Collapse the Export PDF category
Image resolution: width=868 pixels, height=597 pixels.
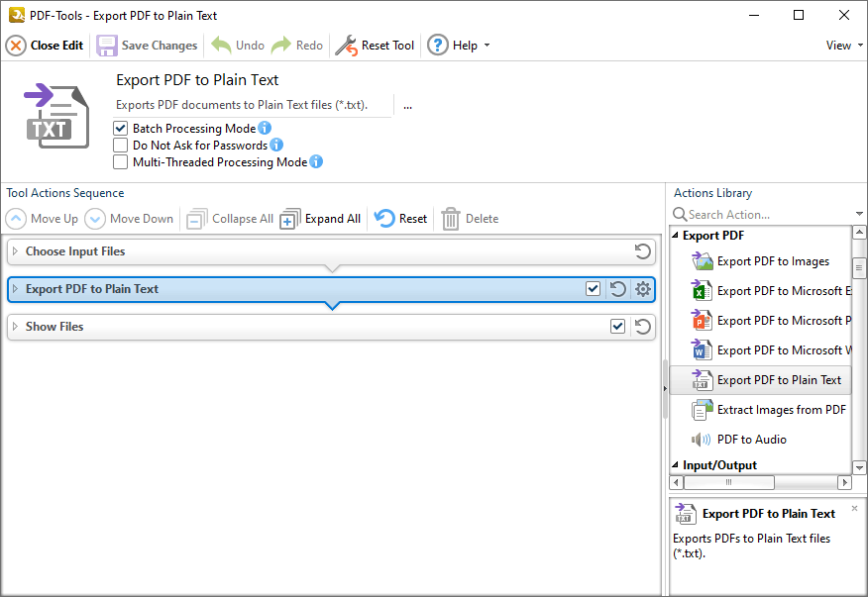click(676, 236)
